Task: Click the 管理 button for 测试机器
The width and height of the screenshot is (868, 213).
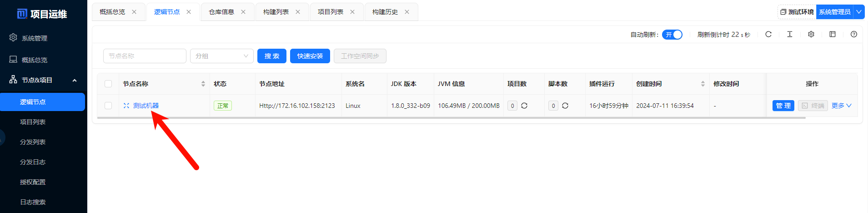Action: pyautogui.click(x=783, y=106)
